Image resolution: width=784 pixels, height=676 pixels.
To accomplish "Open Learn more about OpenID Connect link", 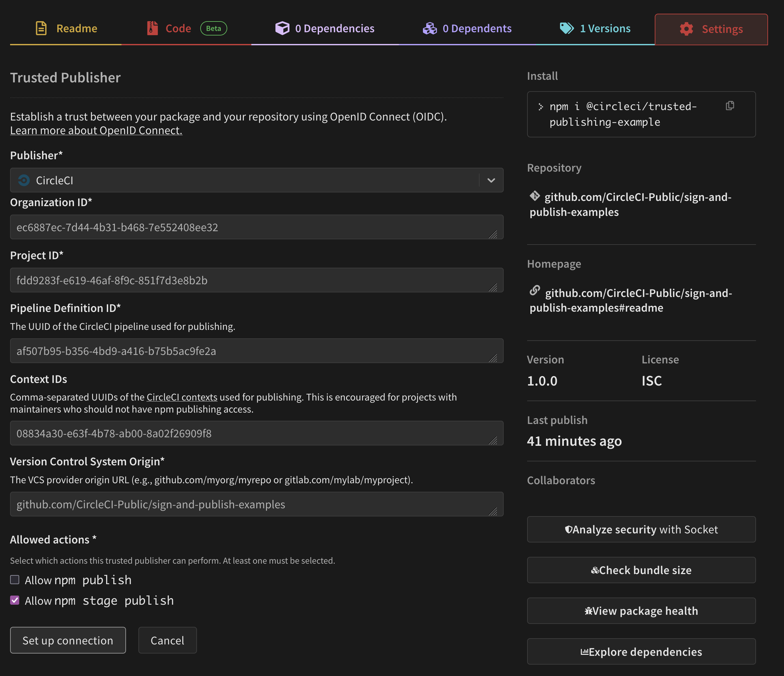I will [x=96, y=130].
